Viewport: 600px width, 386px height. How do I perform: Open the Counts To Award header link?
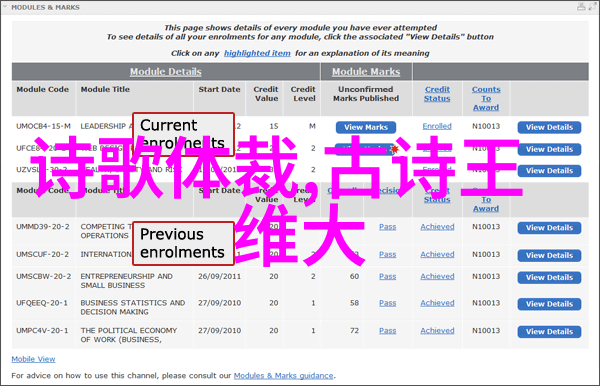486,98
